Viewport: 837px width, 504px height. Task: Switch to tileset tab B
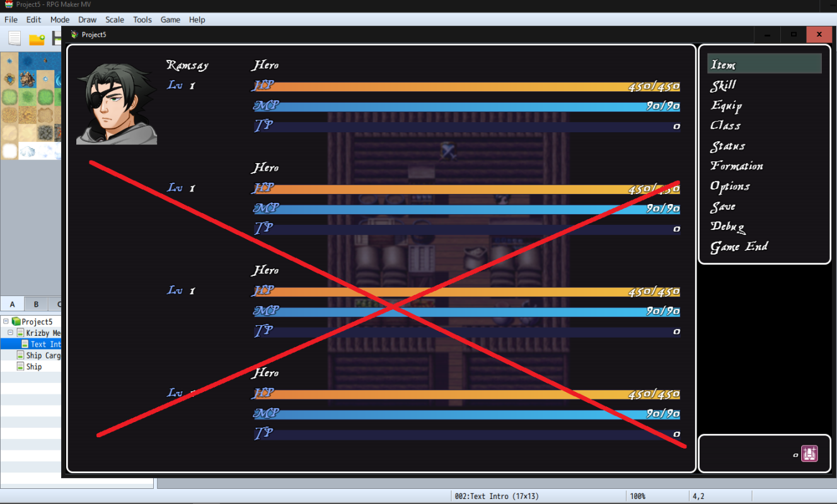pos(36,304)
